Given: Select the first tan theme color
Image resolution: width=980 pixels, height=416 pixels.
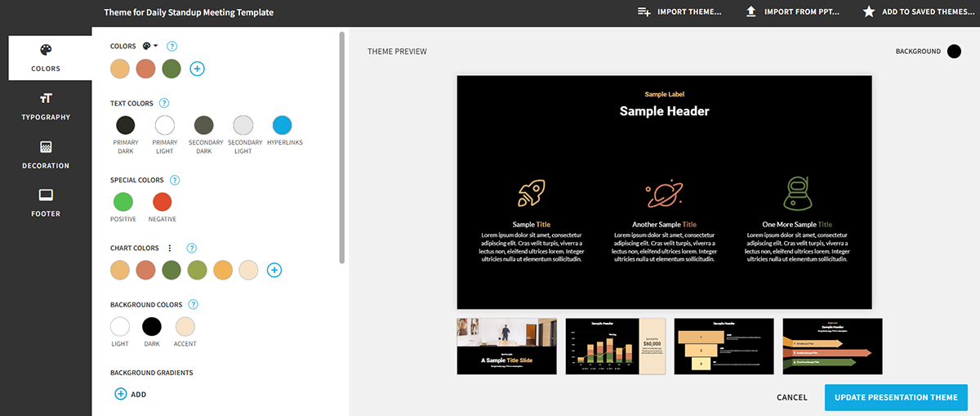Looking at the screenshot, I should (120, 69).
